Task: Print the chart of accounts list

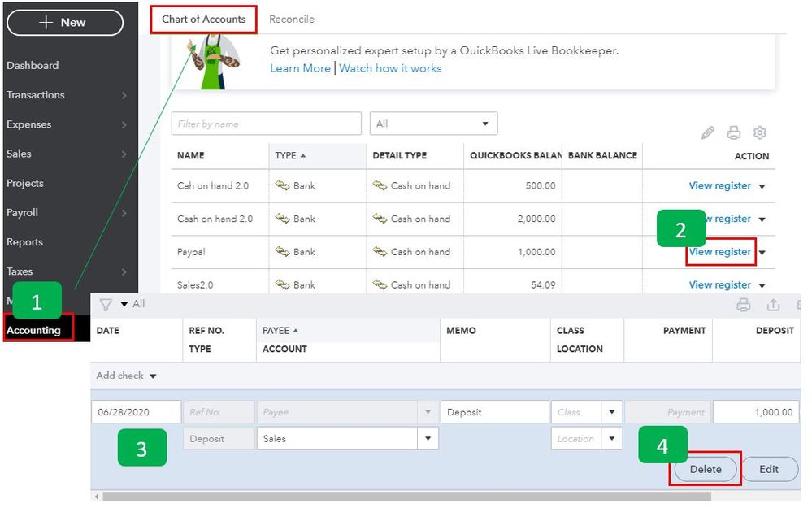Action: (733, 133)
